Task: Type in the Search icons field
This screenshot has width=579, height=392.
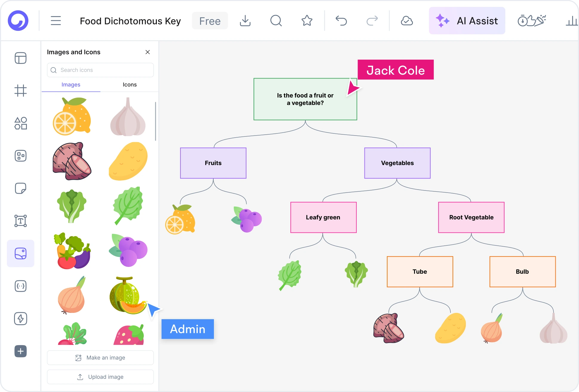Action: tap(100, 70)
